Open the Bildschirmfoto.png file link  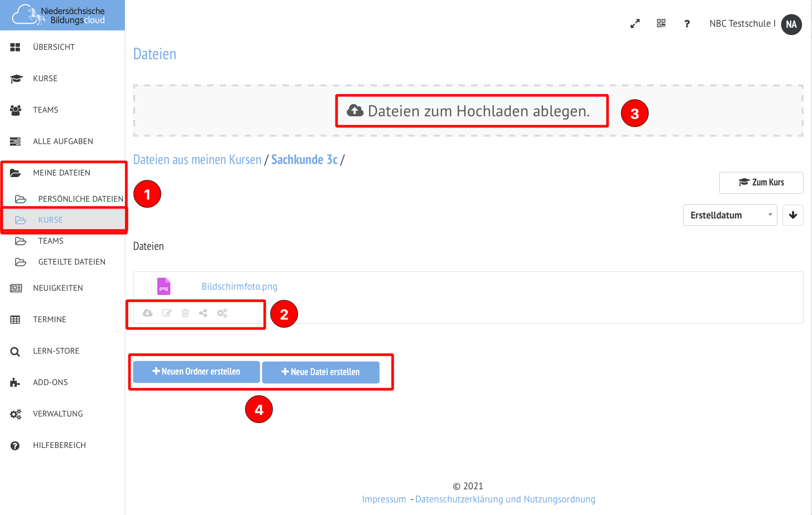239,287
